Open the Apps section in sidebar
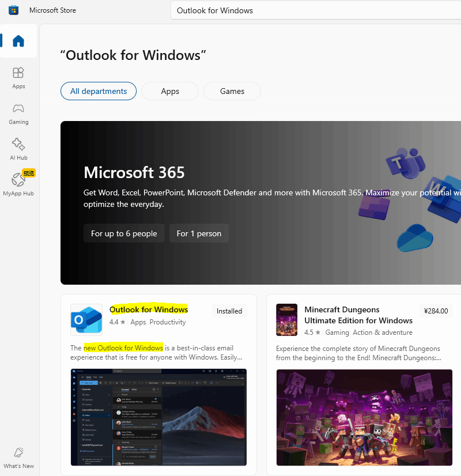461x476 pixels. (x=18, y=78)
